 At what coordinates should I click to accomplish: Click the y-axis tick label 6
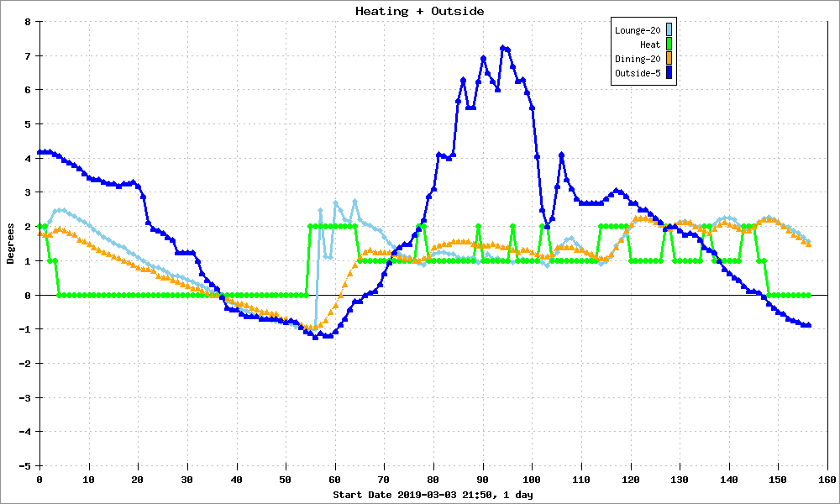(x=28, y=90)
